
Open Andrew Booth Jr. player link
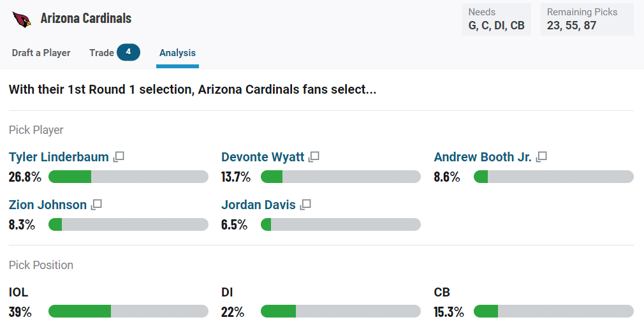[483, 157]
